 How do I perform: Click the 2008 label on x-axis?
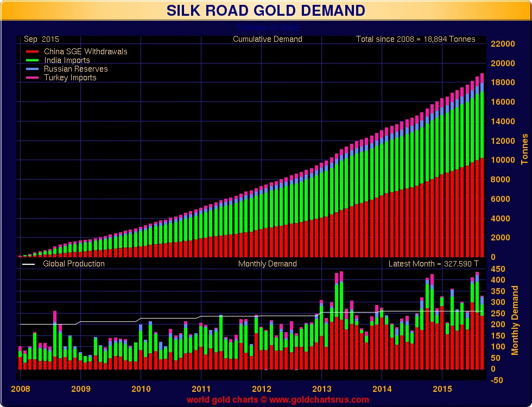21,389
